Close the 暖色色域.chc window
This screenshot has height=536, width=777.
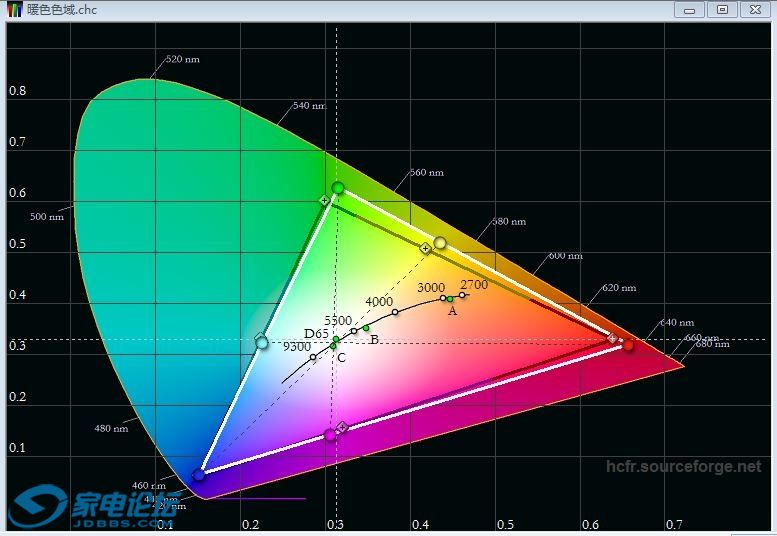(755, 9)
